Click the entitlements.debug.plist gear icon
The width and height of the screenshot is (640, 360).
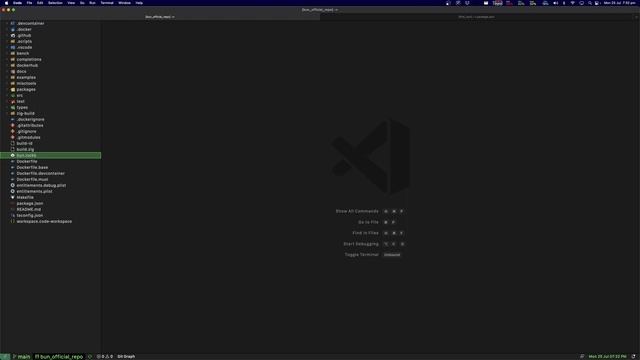[13, 185]
